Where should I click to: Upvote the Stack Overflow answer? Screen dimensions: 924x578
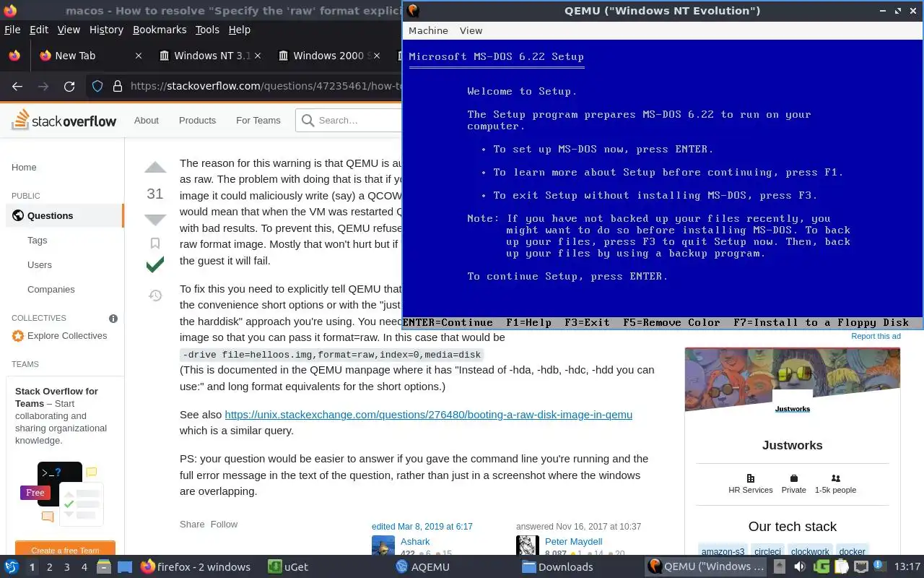pos(155,168)
